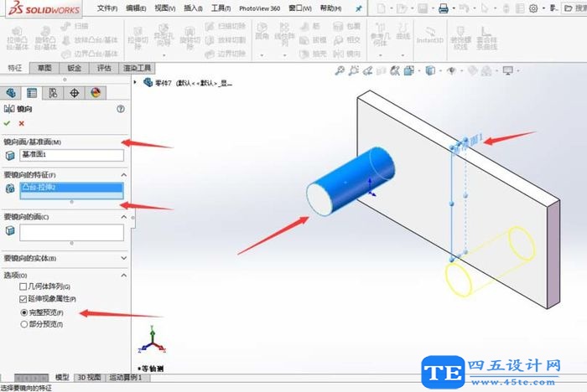
Task: Click the 拉伸凸台/基体 extrude boss tool
Action: (18, 39)
